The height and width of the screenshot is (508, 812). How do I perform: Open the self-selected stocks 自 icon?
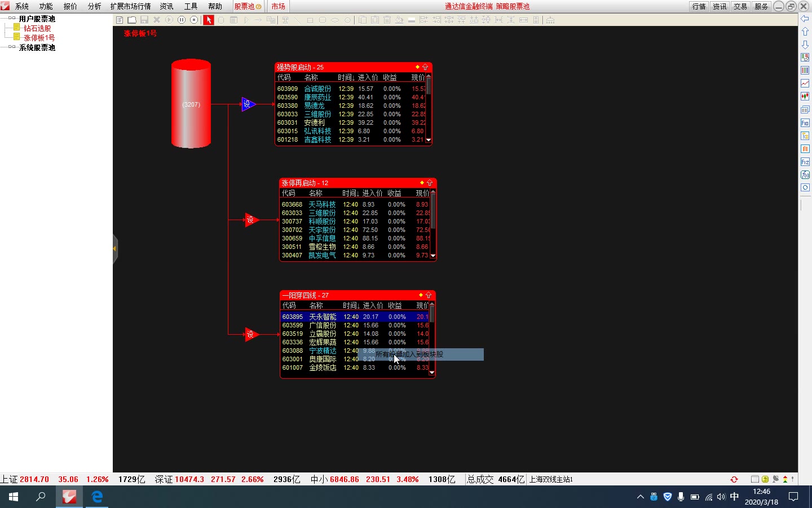(805, 148)
